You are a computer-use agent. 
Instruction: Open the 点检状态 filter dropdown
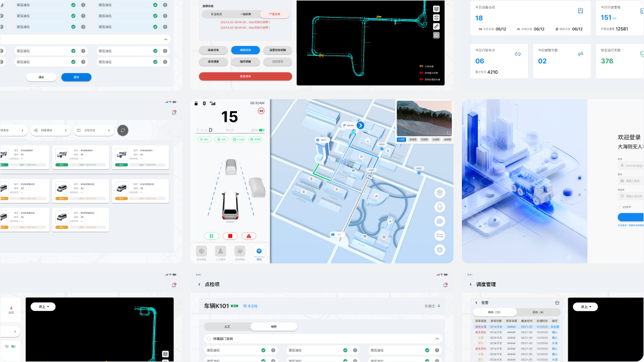coord(93,130)
